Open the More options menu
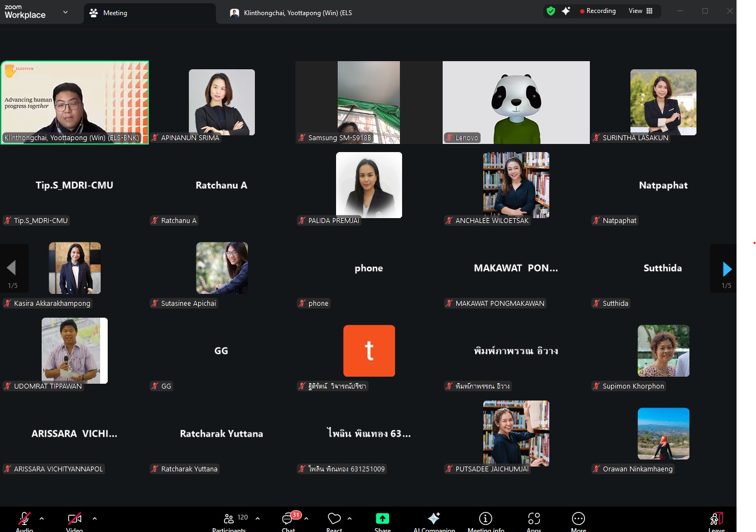The image size is (756, 532). pyautogui.click(x=578, y=519)
